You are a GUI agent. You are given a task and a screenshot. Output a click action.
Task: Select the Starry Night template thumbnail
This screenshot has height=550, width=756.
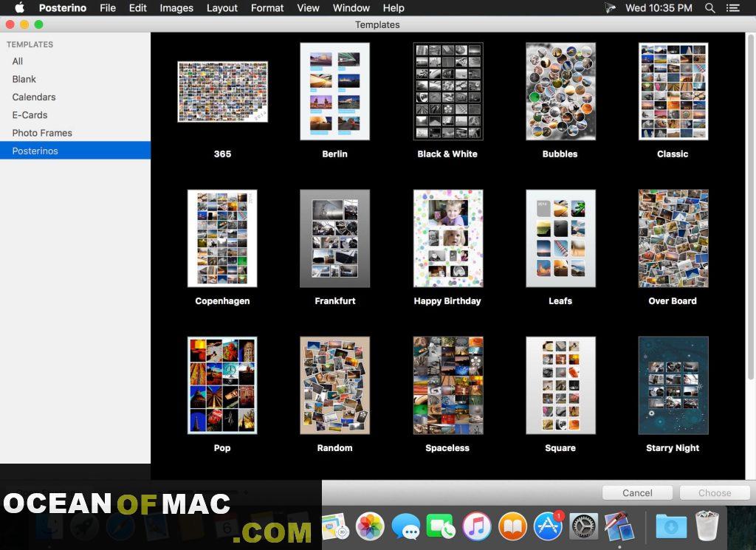(673, 385)
